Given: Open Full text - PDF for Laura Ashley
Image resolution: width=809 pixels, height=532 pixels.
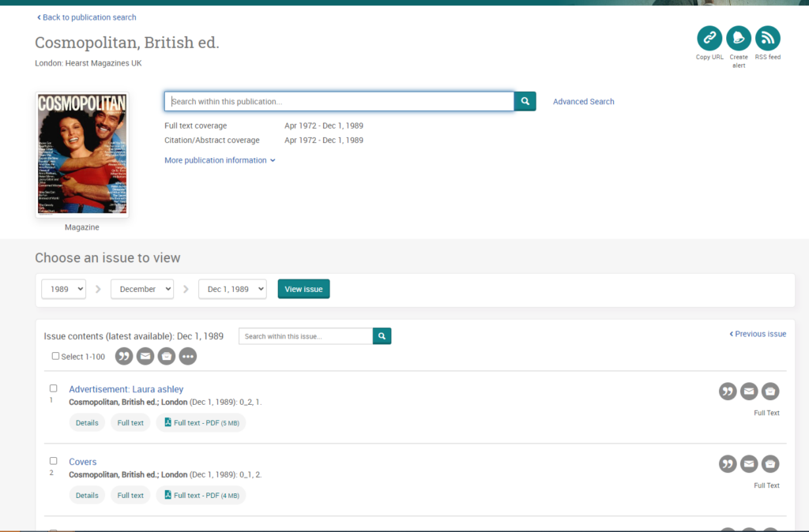Looking at the screenshot, I should (201, 423).
